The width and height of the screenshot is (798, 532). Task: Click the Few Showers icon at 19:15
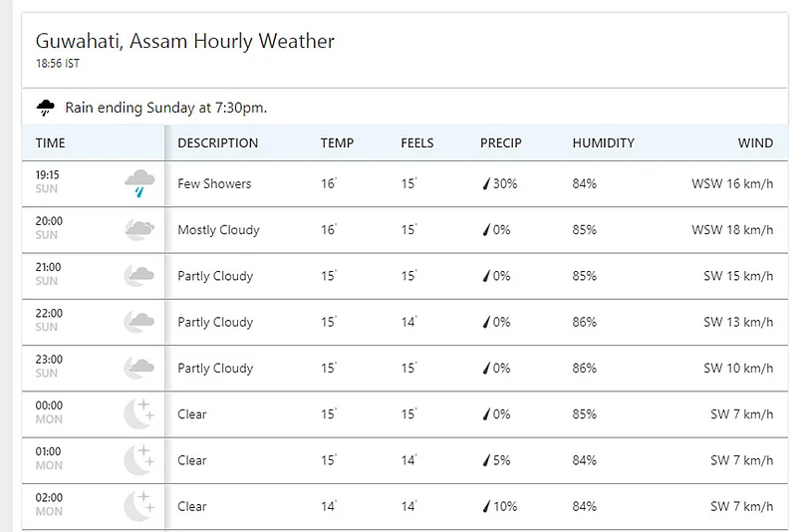(x=138, y=183)
